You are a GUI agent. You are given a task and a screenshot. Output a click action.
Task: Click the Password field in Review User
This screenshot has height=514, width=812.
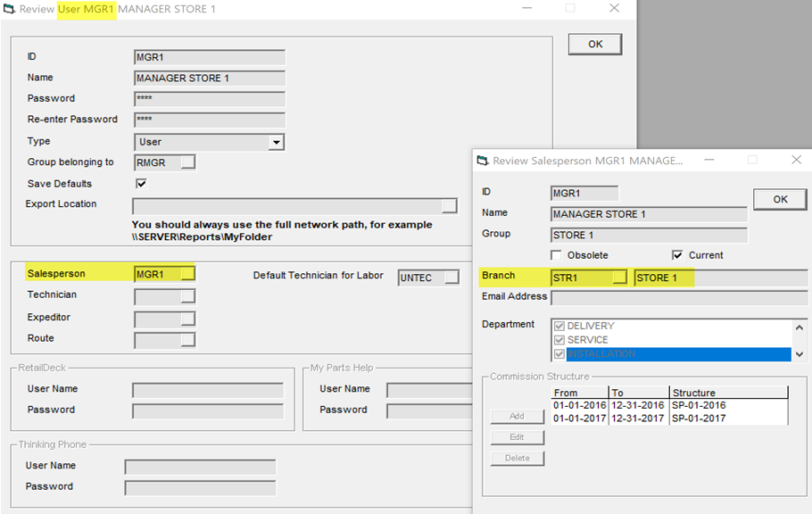(209, 99)
